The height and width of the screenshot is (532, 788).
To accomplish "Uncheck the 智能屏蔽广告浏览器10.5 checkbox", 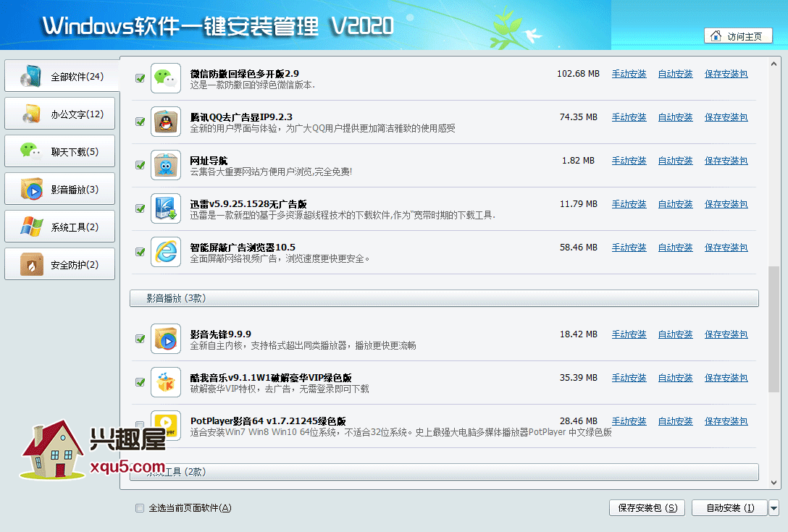I will (x=141, y=252).
